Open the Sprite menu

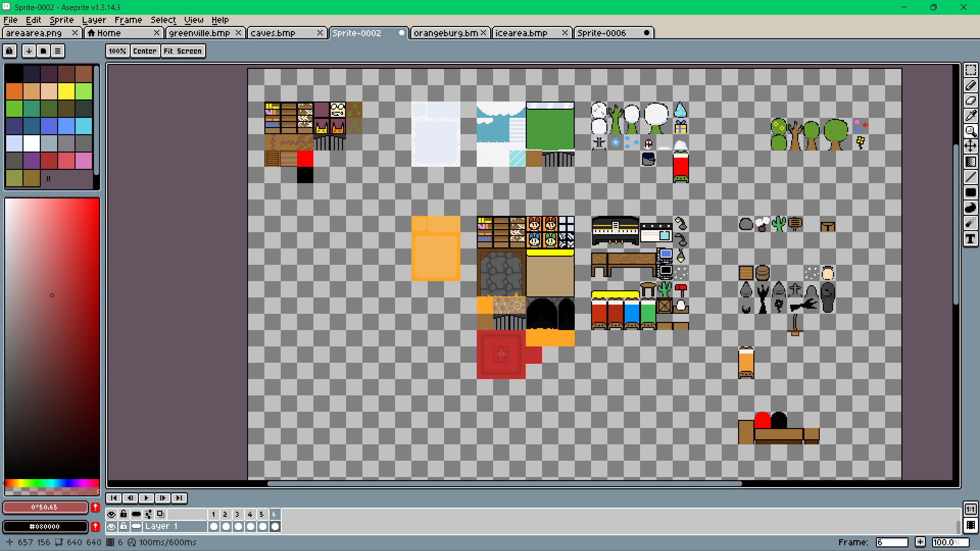tap(61, 20)
